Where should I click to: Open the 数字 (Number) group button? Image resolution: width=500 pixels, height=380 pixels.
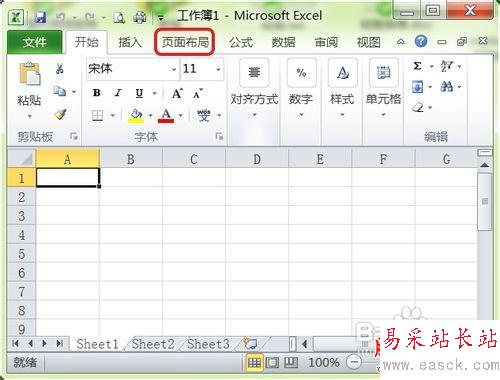[x=301, y=89]
